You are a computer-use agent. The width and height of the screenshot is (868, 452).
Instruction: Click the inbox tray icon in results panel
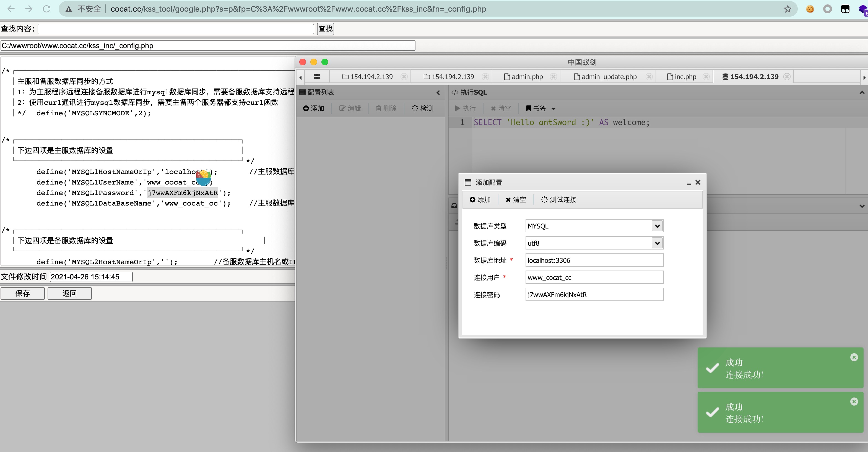pos(454,206)
